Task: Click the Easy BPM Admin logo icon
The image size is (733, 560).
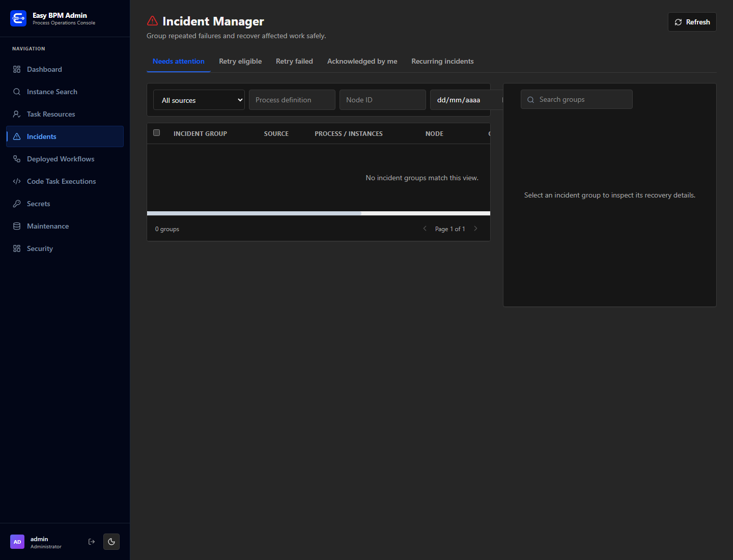Action: 18,18
